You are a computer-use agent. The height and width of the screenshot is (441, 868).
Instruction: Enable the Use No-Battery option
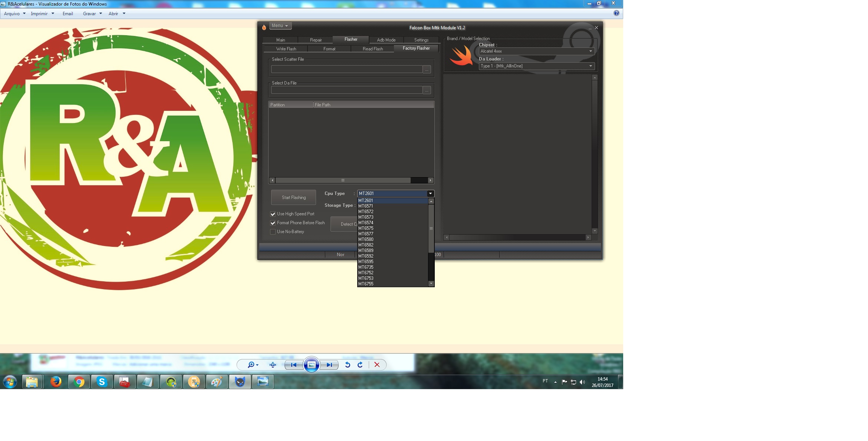tap(273, 232)
